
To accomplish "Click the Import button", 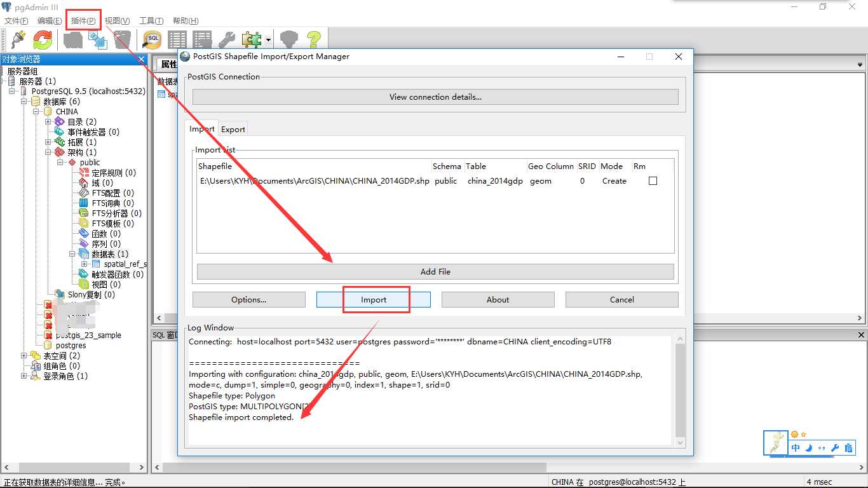I will (374, 299).
